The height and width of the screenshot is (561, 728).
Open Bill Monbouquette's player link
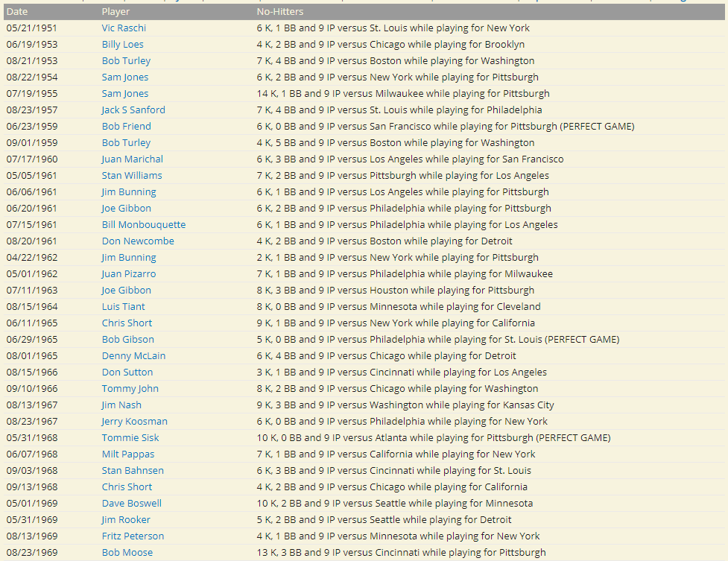pos(144,224)
